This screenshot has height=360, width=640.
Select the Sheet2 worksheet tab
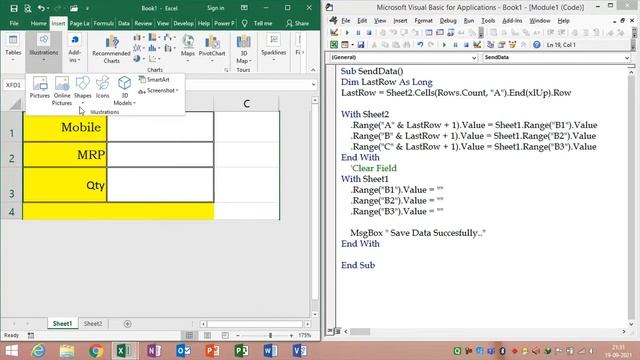coord(93,324)
